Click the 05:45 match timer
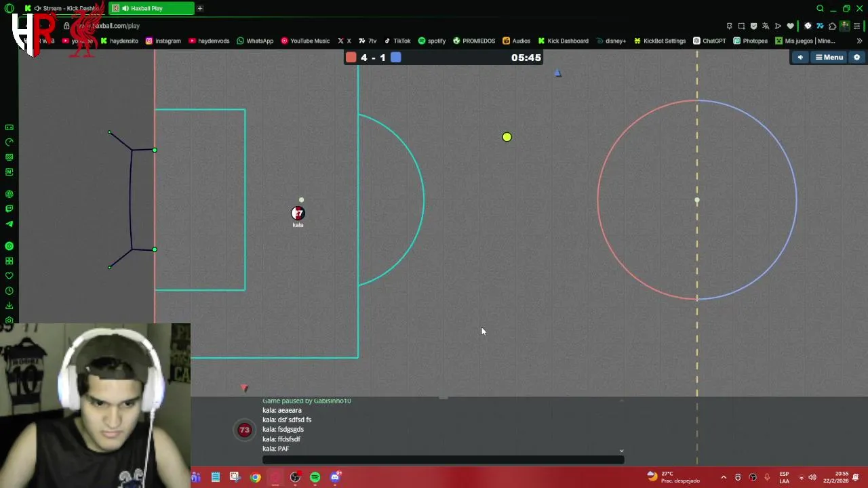The image size is (868, 488). coord(526,58)
